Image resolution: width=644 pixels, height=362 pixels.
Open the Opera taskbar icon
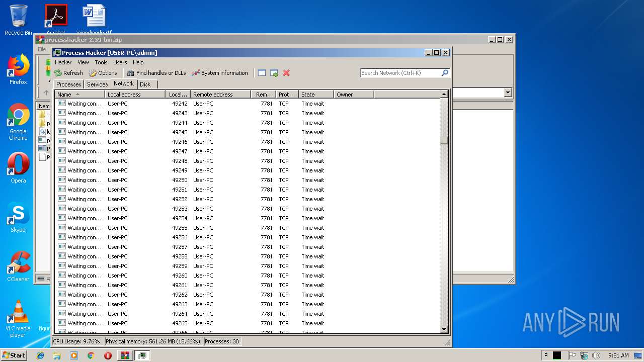pyautogui.click(x=108, y=355)
